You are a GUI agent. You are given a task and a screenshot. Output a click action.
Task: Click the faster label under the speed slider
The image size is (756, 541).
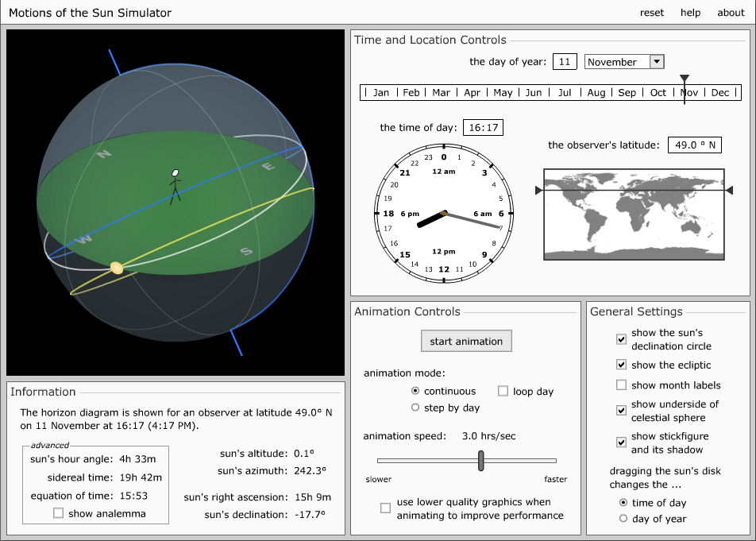[555, 479]
